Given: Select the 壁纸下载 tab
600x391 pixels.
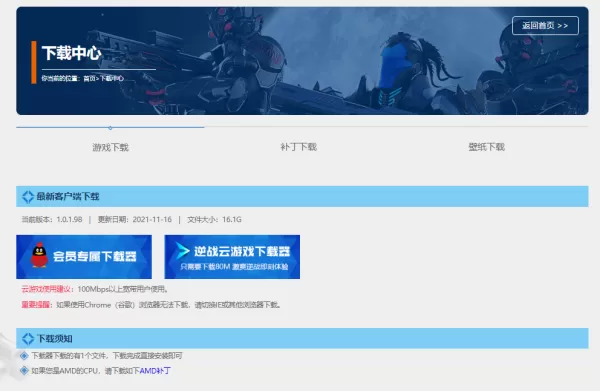Looking at the screenshot, I should click(x=486, y=147).
